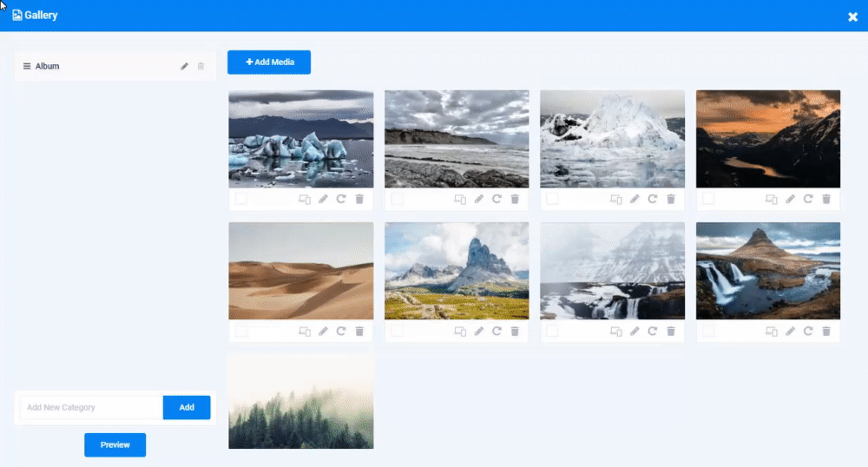Delete the blue icebergs image
Viewport: 868px width, 467px height.
(359, 199)
